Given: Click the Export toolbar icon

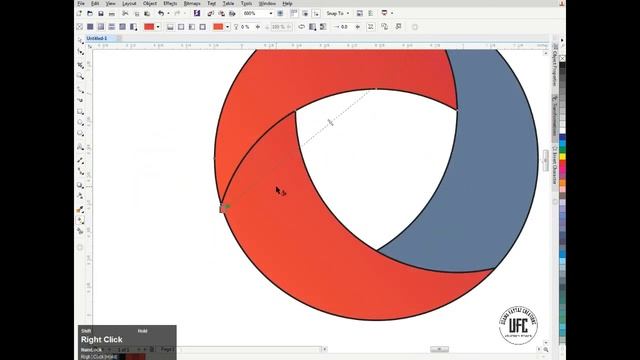Looking at the screenshot, I should point(222,13).
